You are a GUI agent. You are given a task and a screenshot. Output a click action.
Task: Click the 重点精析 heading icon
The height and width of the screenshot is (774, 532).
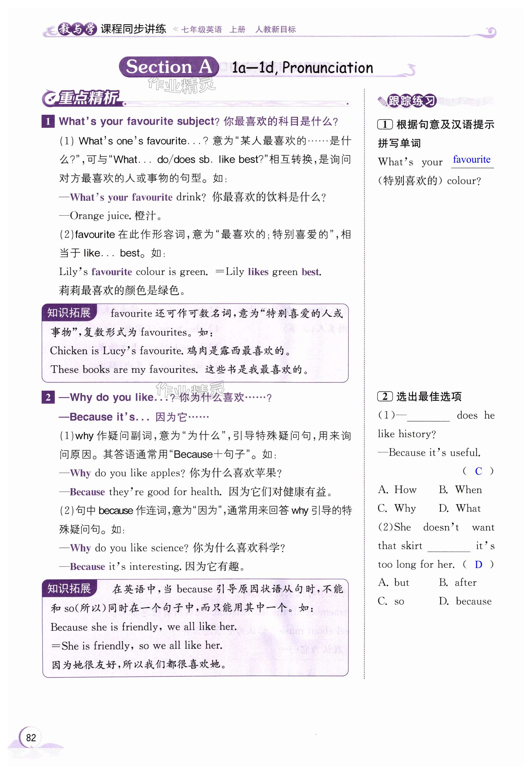(x=49, y=99)
